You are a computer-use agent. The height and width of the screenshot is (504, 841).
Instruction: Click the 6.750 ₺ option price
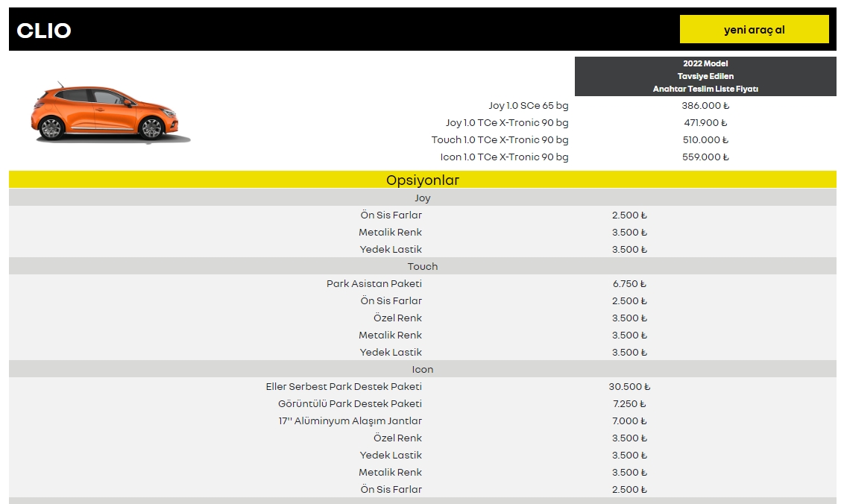click(x=629, y=284)
